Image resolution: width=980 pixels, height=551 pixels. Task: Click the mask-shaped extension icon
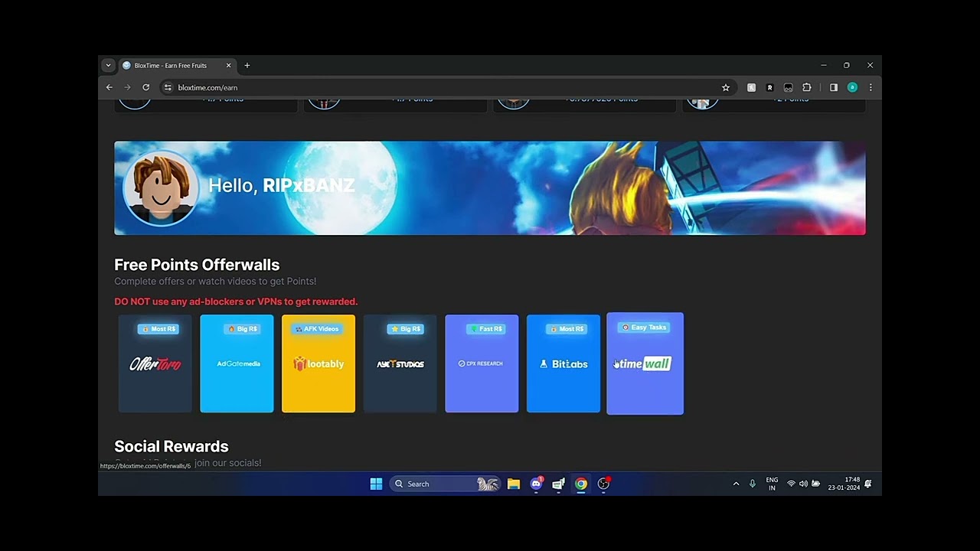(789, 87)
